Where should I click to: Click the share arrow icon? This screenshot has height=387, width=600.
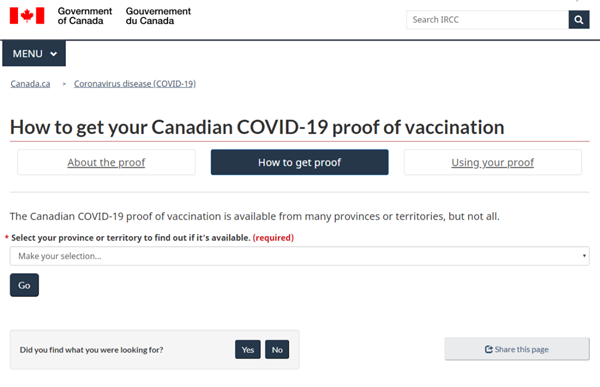[x=489, y=349]
